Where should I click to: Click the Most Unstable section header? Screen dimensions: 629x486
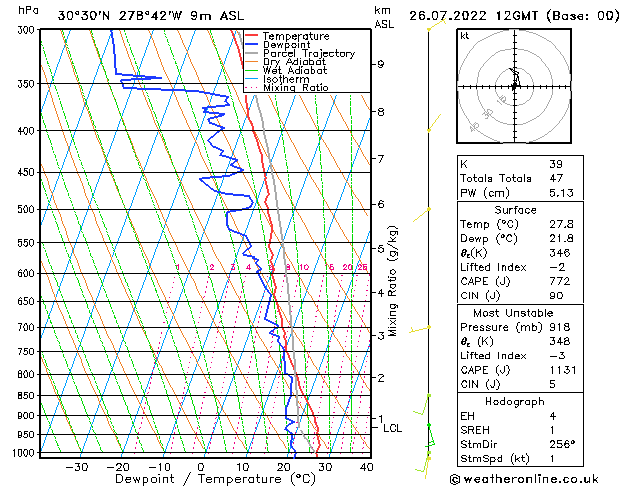point(514,313)
